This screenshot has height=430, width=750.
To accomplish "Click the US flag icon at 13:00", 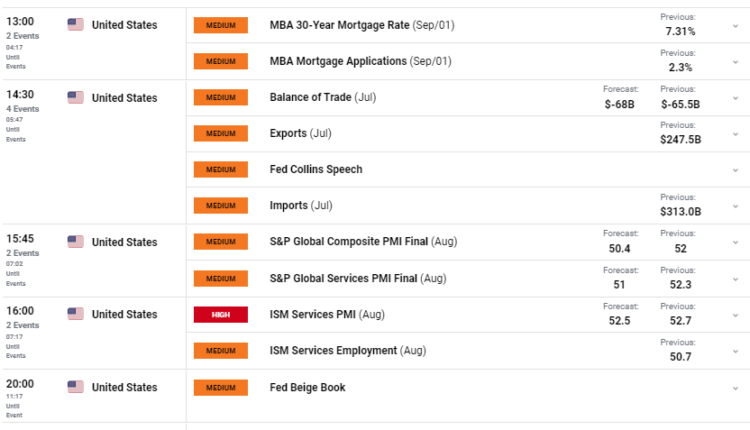I will [x=75, y=25].
